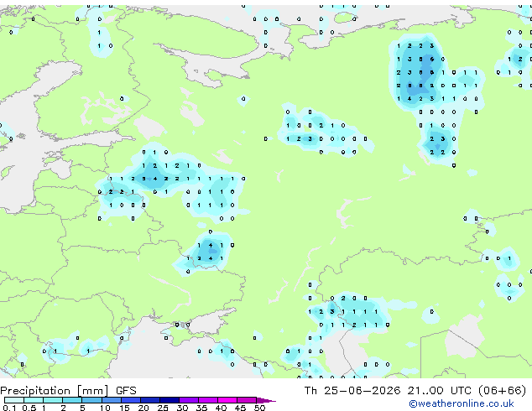Click the 0.1–0.5 mm legend color box
This screenshot has height=411, width=532.
coord(14,400)
